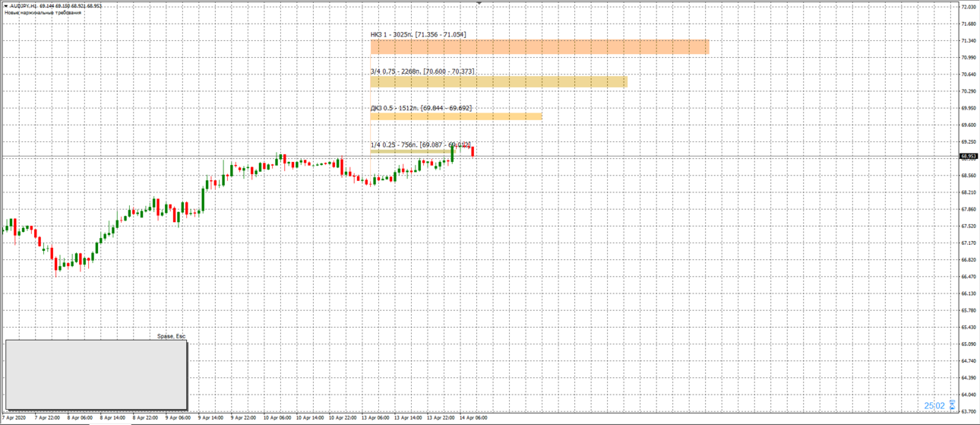Select the ДКЗ 0.5 zone rectangle
980x425 pixels.
(x=456, y=116)
